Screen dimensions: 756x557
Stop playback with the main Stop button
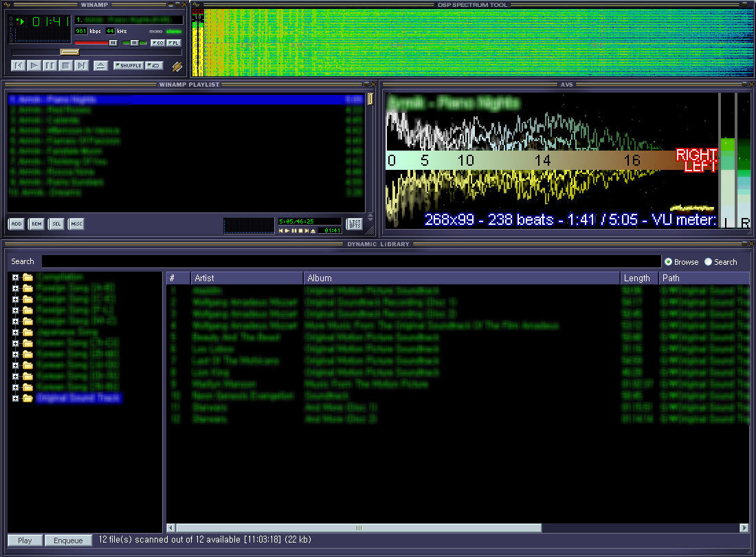point(65,65)
